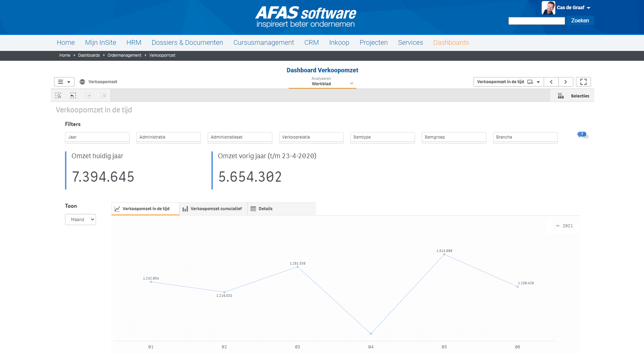This screenshot has height=362, width=644.
Task: Click the 2021 legend marker
Action: tap(558, 226)
